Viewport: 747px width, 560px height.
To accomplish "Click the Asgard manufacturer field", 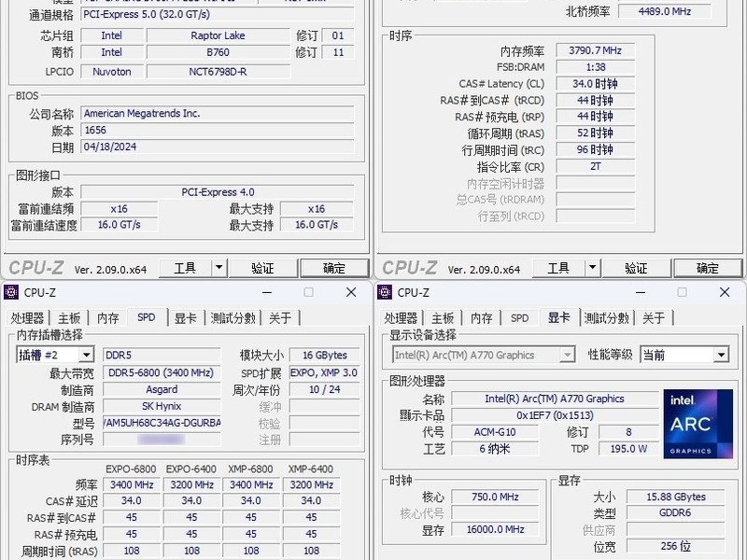I will (162, 389).
